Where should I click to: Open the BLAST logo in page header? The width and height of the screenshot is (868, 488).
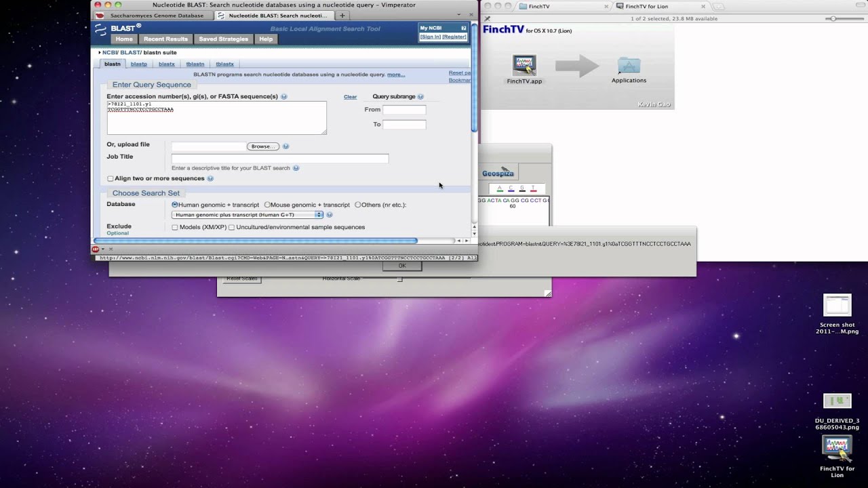118,28
